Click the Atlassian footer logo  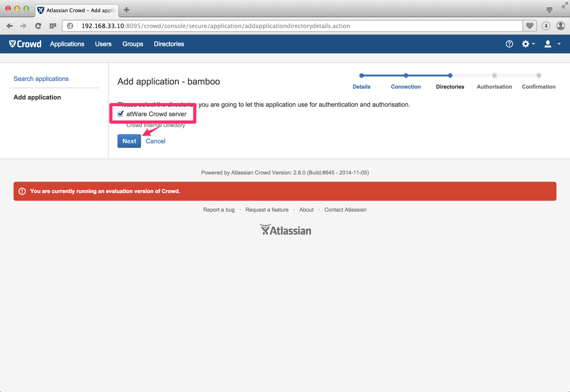click(x=285, y=230)
